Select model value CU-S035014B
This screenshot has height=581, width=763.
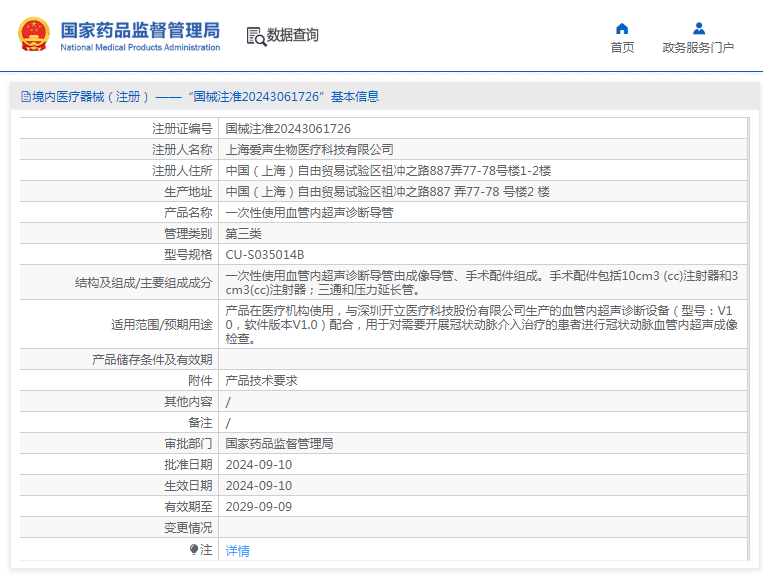pos(265,254)
